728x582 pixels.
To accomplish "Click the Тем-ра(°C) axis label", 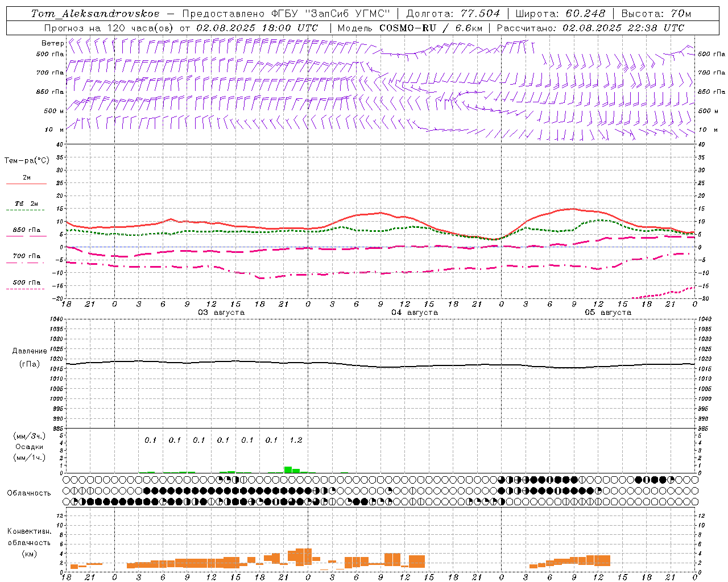I will tap(27, 161).
